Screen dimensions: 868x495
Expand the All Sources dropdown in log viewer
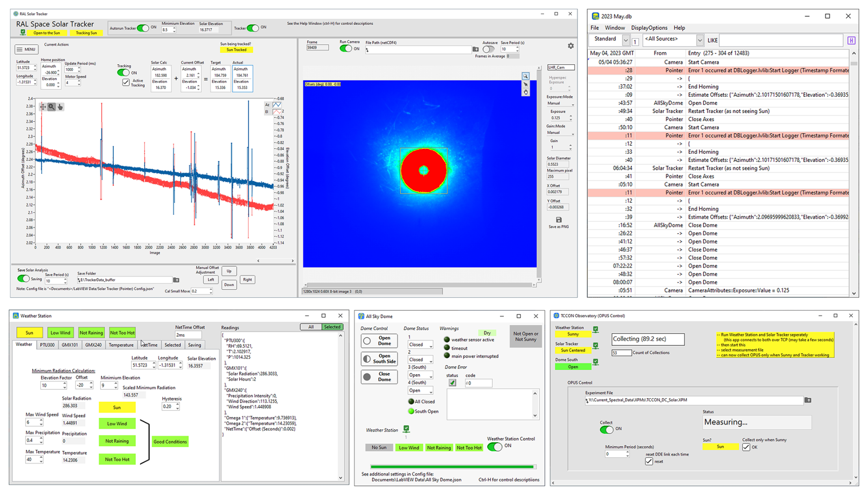click(x=699, y=40)
